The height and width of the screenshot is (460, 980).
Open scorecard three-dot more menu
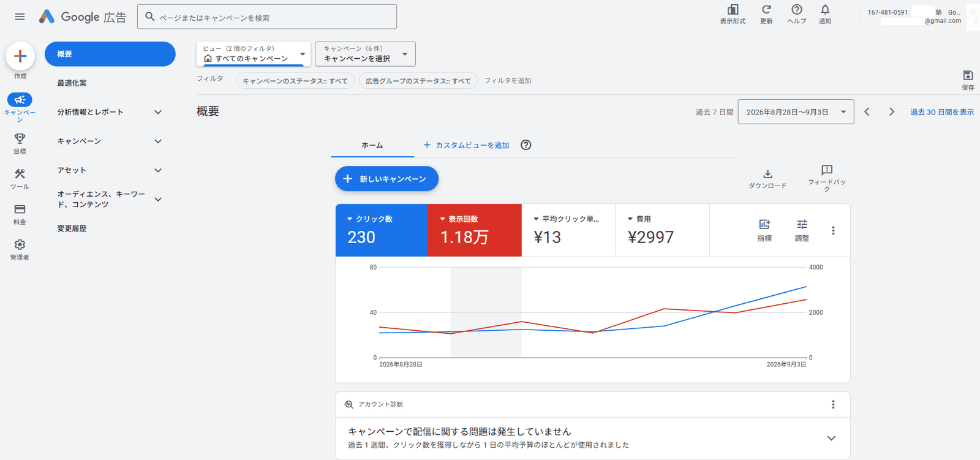pyautogui.click(x=833, y=230)
